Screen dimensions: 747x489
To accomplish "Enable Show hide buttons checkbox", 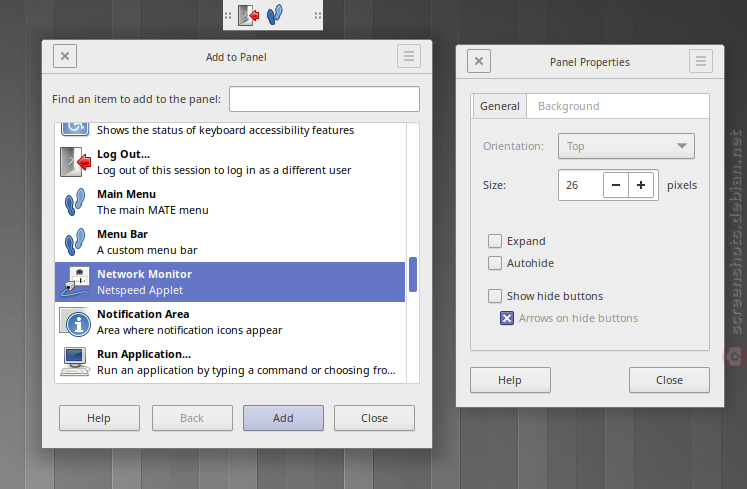I will point(495,296).
